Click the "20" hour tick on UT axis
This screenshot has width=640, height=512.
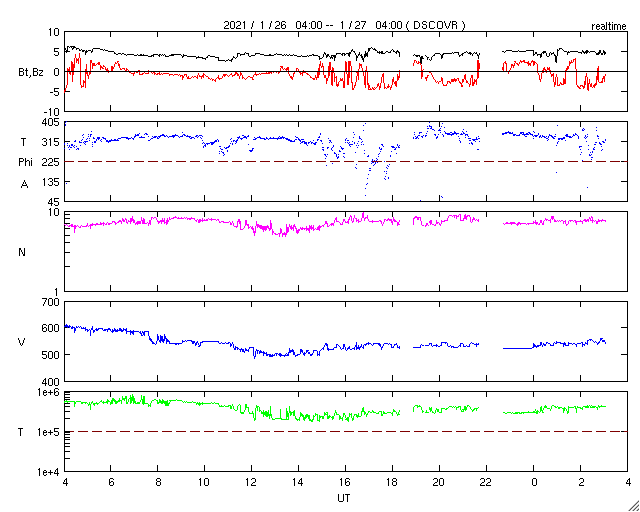[440, 482]
